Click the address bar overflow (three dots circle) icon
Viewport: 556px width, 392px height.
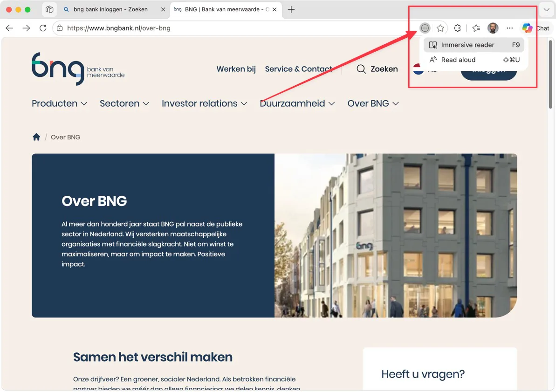tap(425, 28)
